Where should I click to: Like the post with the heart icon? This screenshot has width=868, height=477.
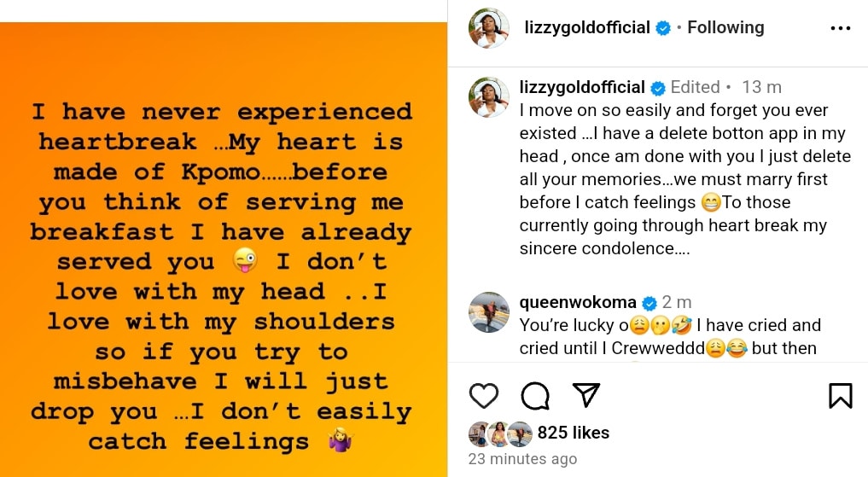[x=484, y=395]
